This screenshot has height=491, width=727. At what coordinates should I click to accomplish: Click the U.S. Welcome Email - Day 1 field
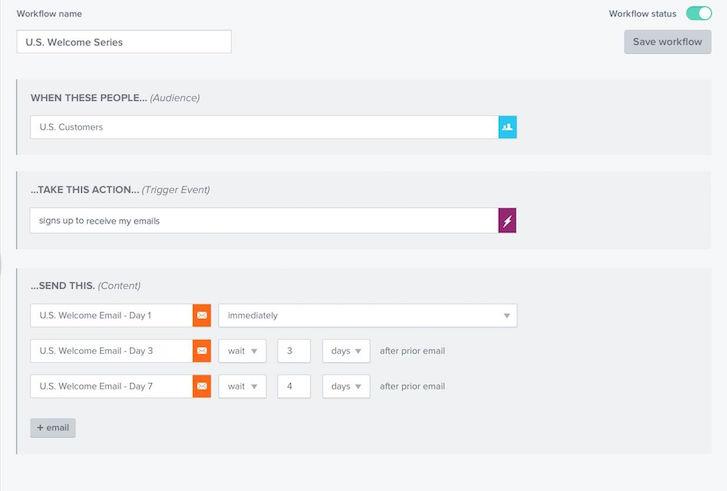pyautogui.click(x=111, y=316)
